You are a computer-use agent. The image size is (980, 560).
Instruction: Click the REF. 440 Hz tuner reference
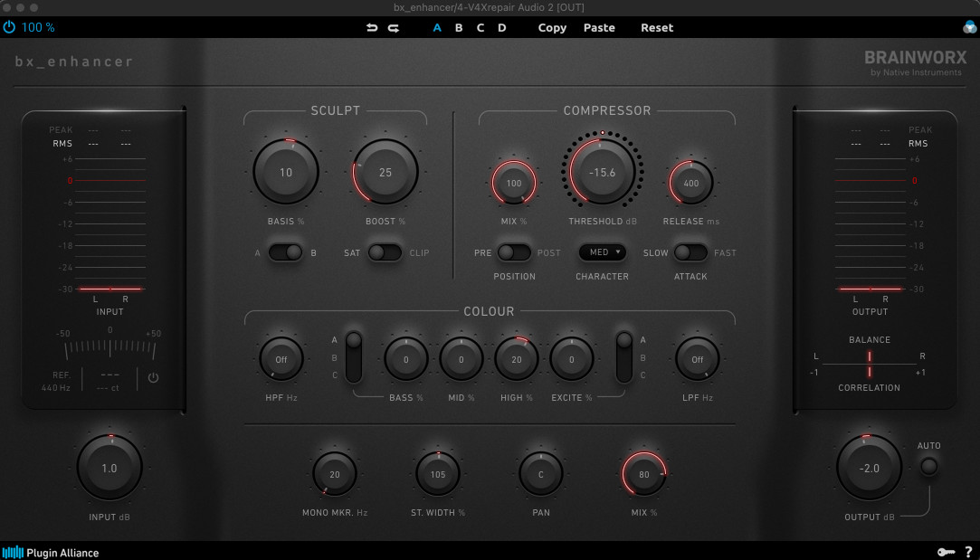coord(56,381)
